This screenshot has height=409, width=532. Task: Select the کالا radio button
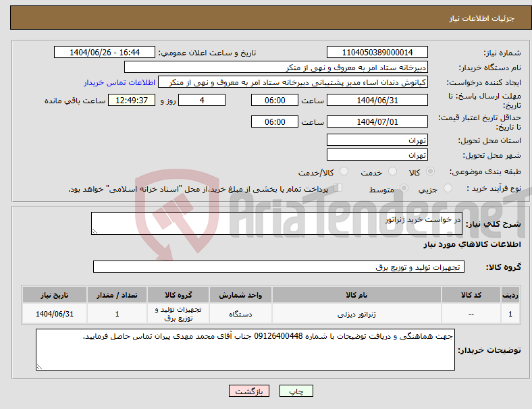(x=430, y=171)
